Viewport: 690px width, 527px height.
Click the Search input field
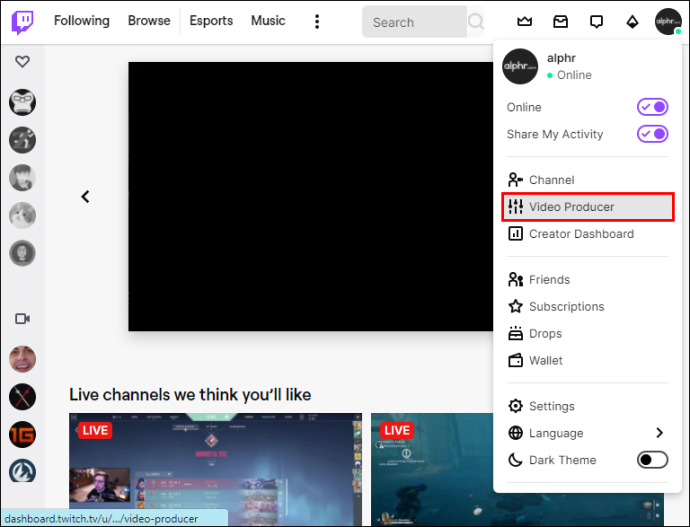(x=414, y=22)
